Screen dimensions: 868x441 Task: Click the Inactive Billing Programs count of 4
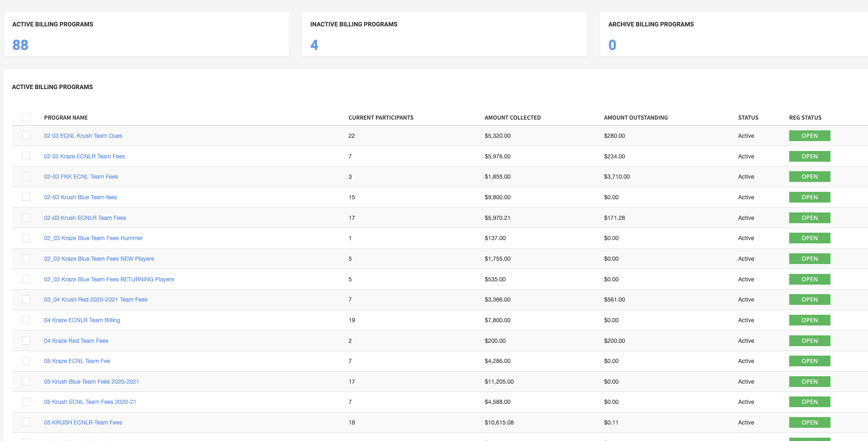click(314, 45)
